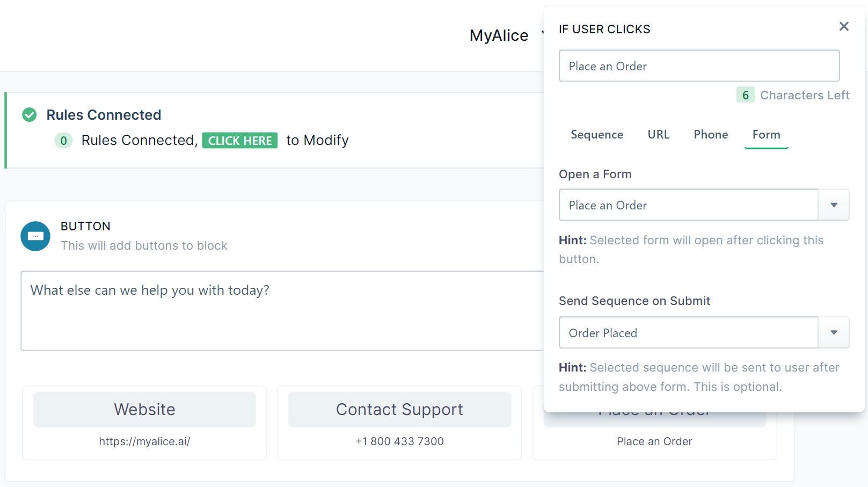The image size is (868, 487).
Task: Select the Form tab
Action: click(x=766, y=135)
